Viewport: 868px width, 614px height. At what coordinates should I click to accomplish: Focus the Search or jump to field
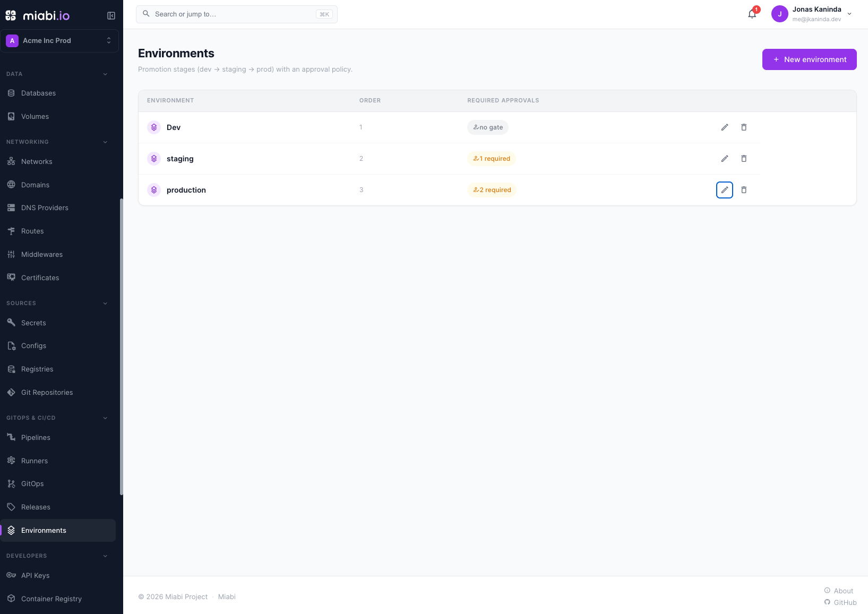237,14
